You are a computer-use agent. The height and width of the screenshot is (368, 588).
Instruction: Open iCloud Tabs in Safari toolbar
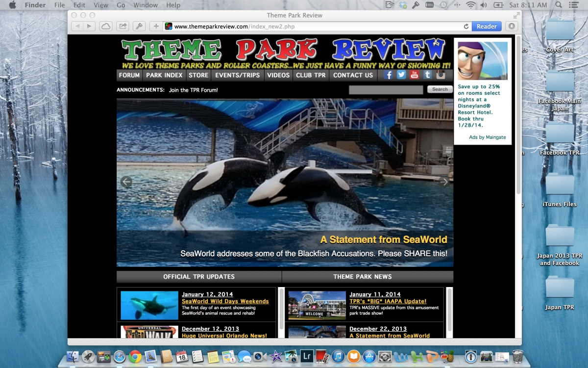click(x=105, y=26)
